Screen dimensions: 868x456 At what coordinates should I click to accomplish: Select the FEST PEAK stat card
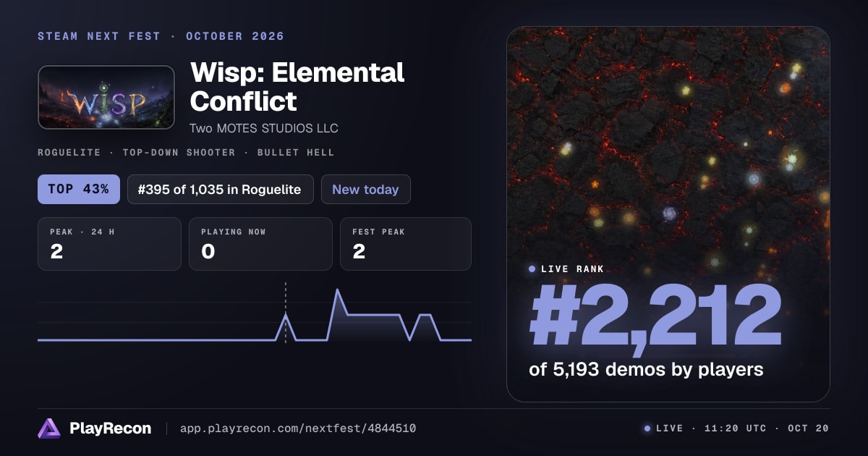click(405, 244)
